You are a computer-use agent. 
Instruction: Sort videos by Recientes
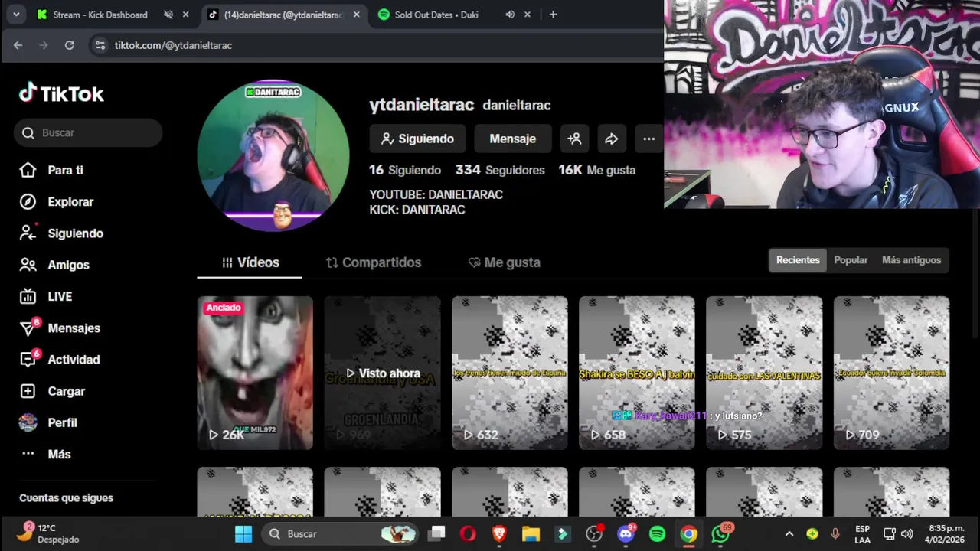798,260
